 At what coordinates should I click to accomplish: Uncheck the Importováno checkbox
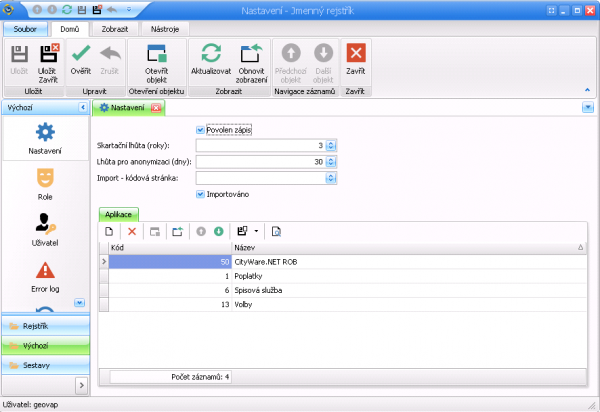tap(201, 194)
